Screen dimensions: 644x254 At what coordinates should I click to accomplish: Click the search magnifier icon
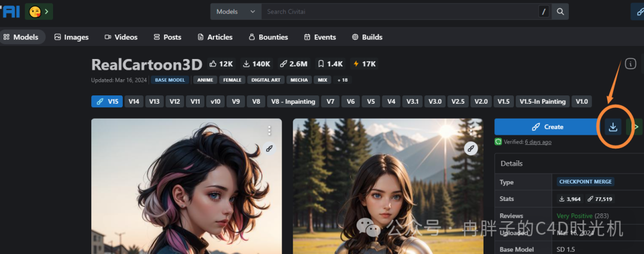click(560, 11)
